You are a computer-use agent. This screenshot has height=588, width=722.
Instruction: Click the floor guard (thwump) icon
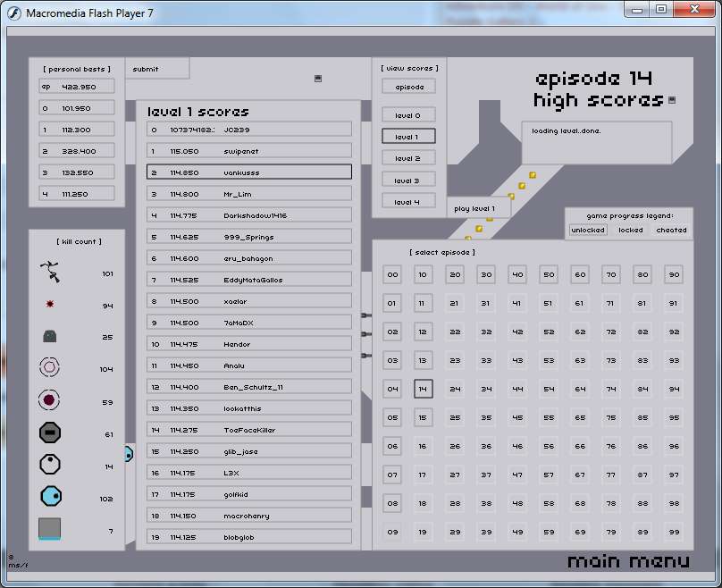pos(50,337)
